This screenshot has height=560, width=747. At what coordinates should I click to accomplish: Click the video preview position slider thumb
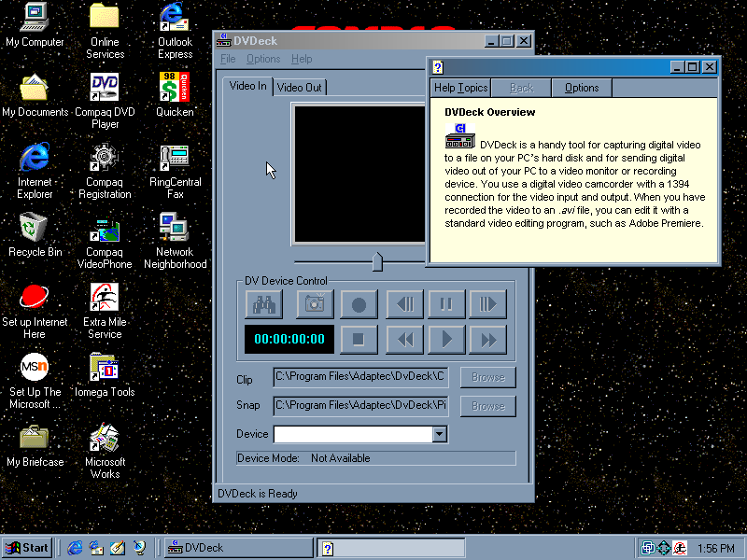coord(377,262)
